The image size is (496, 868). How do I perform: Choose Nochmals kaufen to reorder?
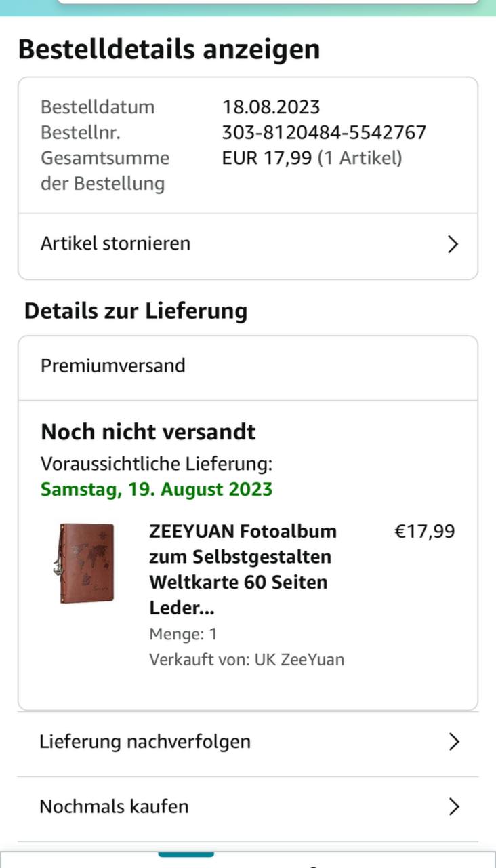pos(248,807)
